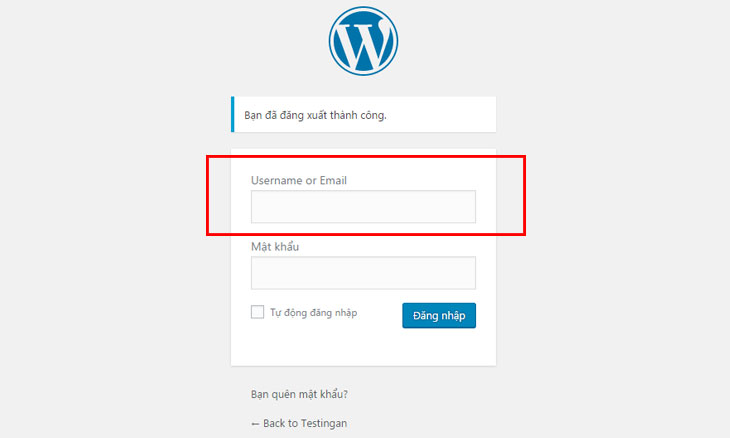
Task: Click the Bạn đã đăng xuất thành công text
Action: pyautogui.click(x=315, y=115)
